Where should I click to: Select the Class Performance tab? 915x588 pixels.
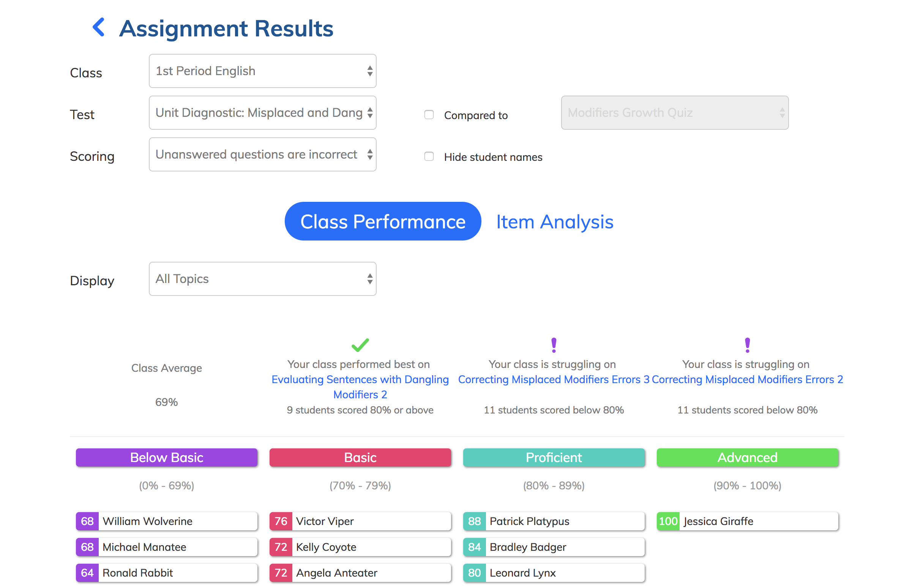(383, 222)
